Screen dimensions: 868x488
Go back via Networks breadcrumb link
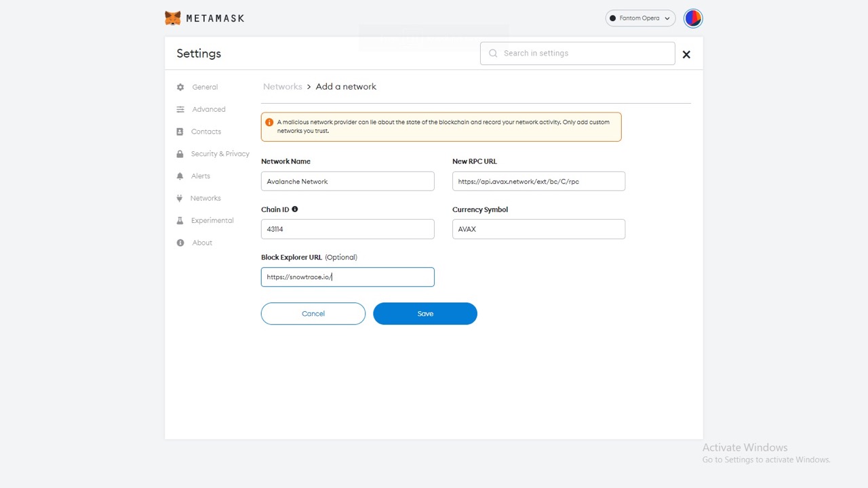pyautogui.click(x=283, y=87)
